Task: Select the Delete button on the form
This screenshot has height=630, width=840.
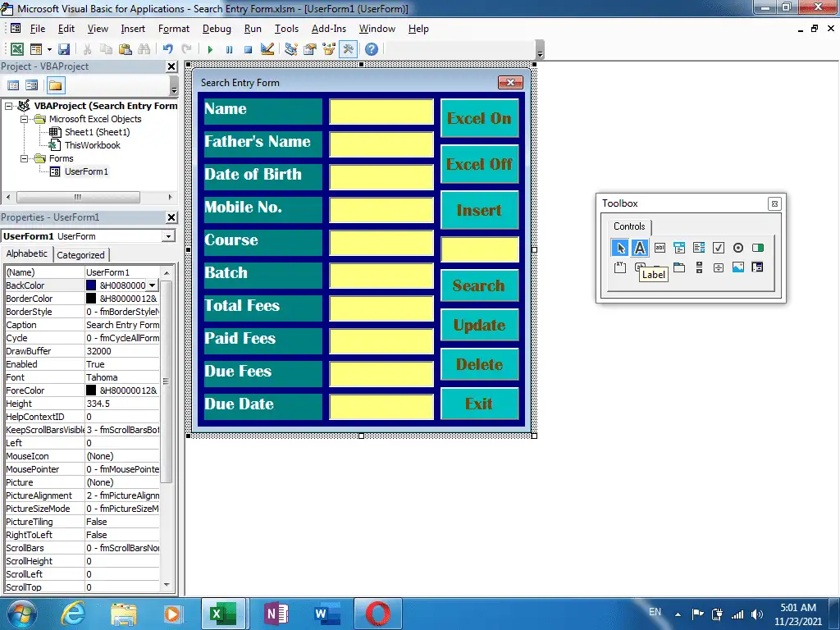Action: (479, 364)
